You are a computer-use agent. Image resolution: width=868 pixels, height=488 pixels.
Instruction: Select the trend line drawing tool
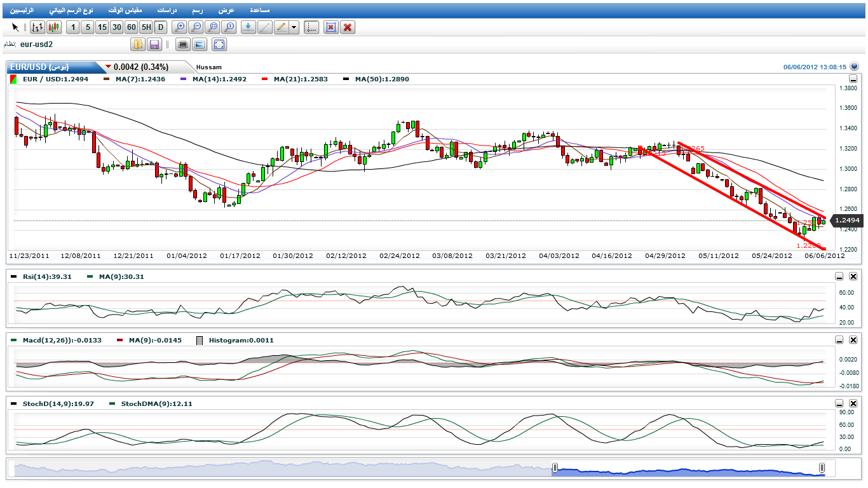pyautogui.click(x=265, y=27)
